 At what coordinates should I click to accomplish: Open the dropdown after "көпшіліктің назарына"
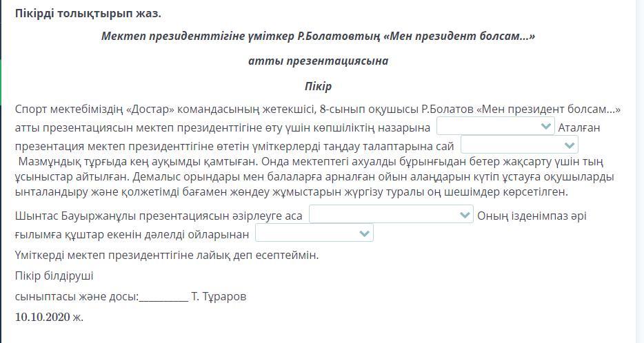[x=495, y=126]
